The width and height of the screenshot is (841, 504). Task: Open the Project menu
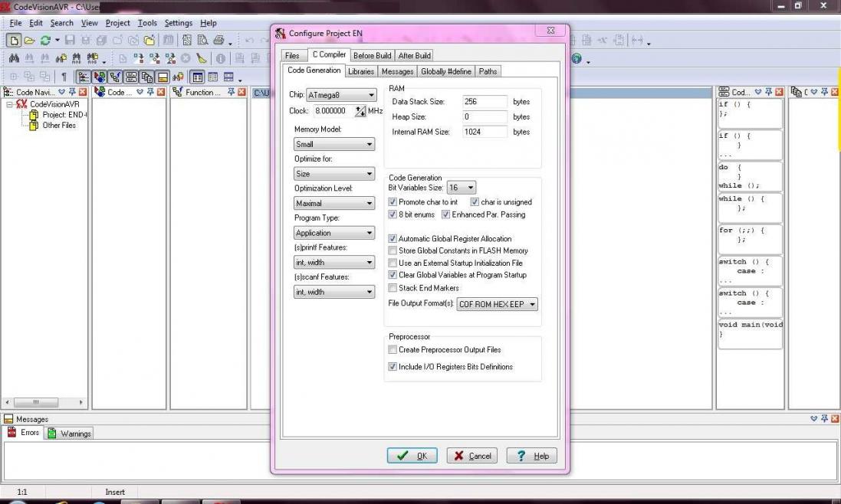pyautogui.click(x=117, y=23)
